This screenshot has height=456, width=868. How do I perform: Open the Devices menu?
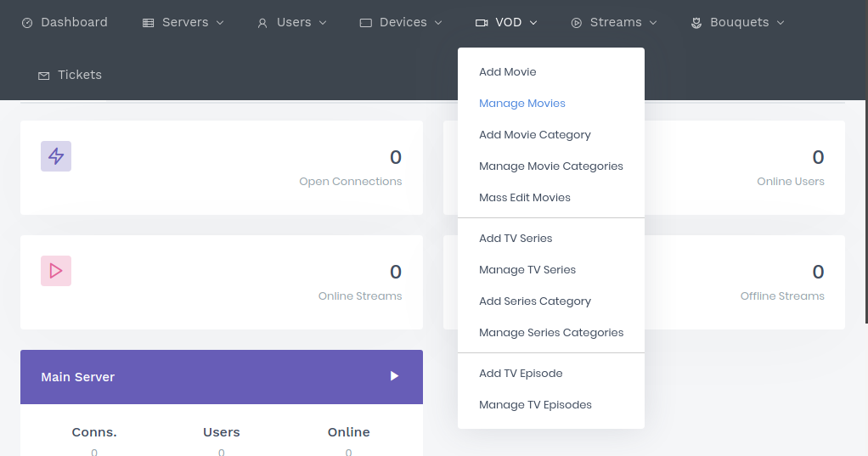(x=402, y=23)
